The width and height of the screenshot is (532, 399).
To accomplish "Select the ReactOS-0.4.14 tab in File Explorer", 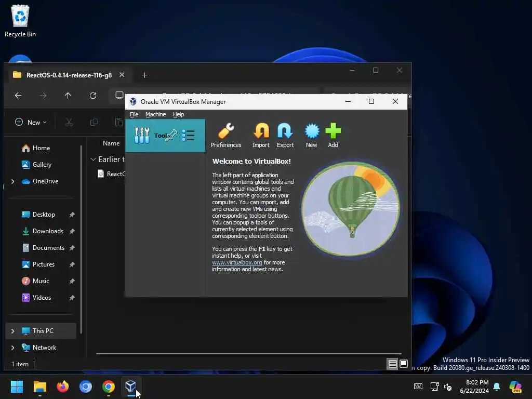I will pos(69,75).
